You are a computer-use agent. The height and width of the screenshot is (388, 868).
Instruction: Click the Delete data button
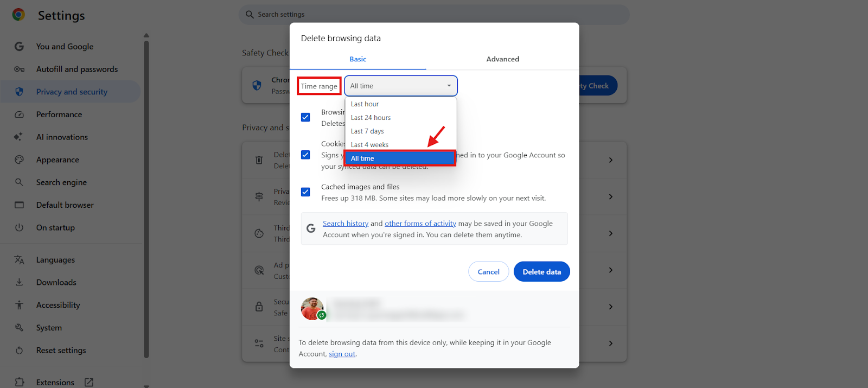(x=542, y=272)
